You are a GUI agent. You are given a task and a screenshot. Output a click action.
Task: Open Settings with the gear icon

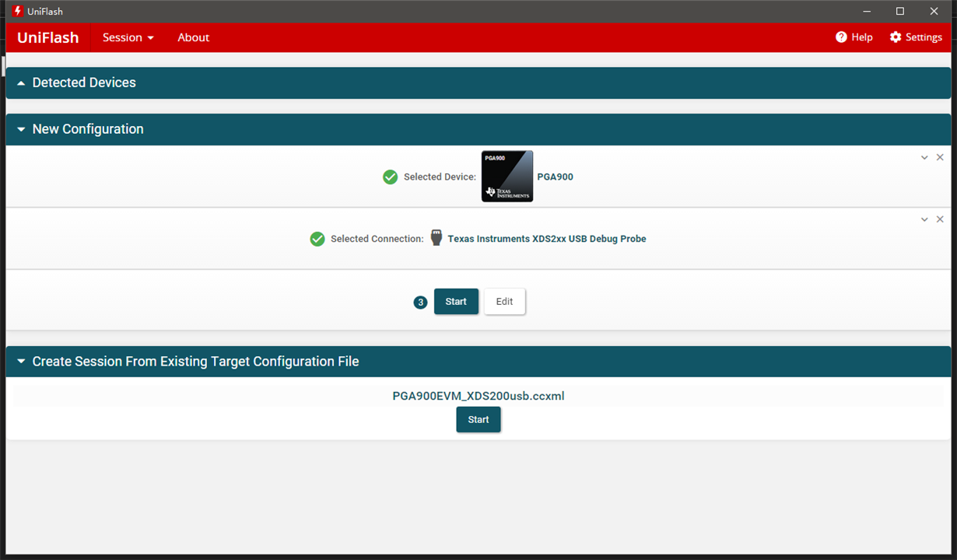point(916,37)
